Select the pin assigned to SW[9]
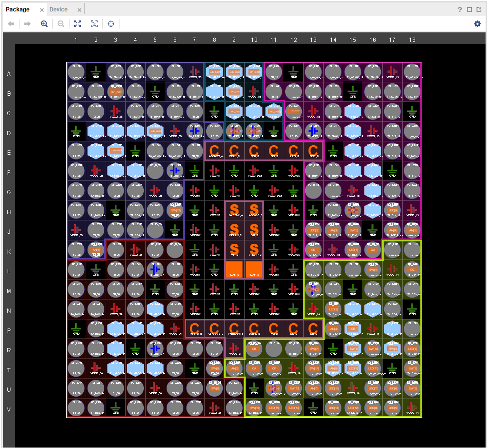The height and width of the screenshot is (448, 487). point(214,388)
